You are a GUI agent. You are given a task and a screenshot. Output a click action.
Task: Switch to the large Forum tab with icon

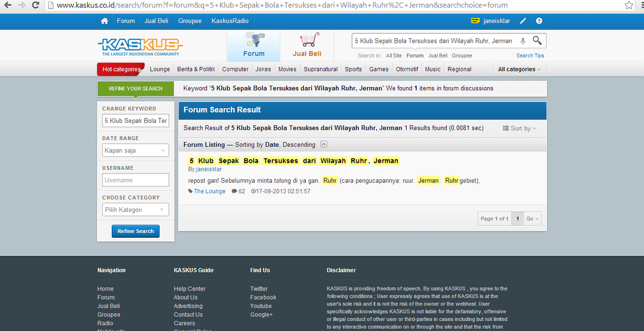coord(254,46)
